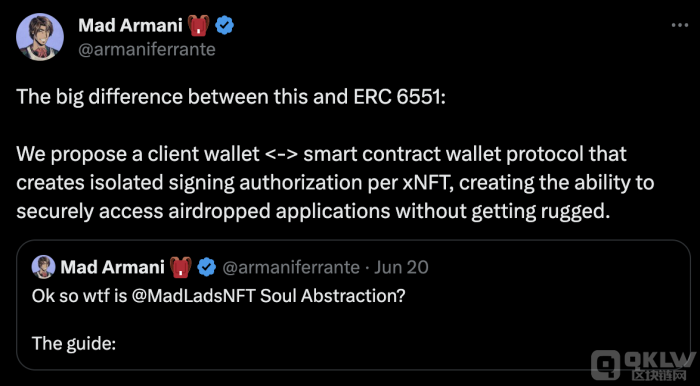700x386 pixels.
Task: Open the large Mad Armani profile avatar
Action: [40, 37]
